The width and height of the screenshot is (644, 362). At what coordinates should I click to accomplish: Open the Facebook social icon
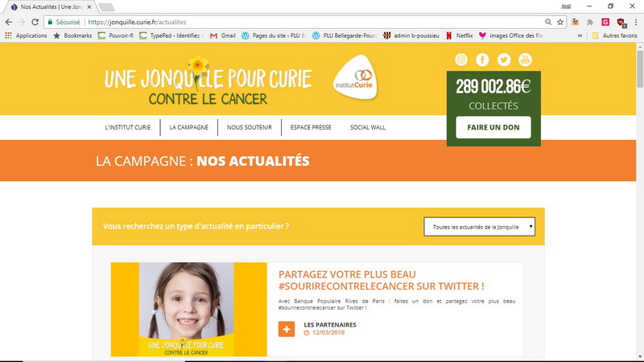(482, 60)
